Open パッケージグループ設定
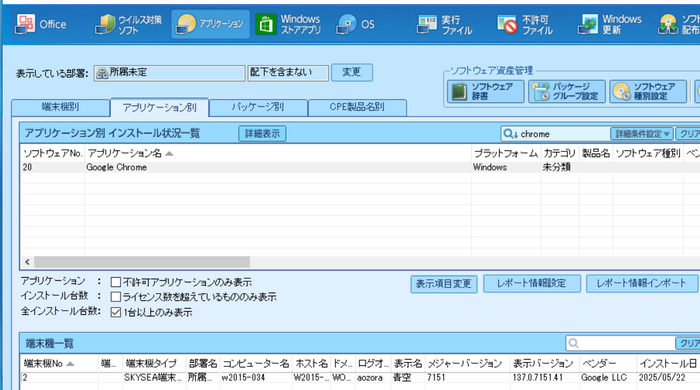This screenshot has width=700, height=390. (567, 91)
